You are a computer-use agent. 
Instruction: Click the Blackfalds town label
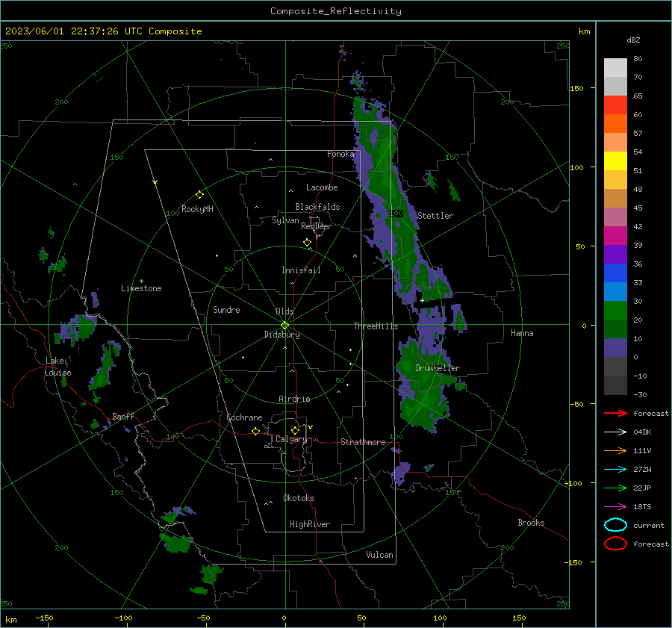click(x=317, y=207)
